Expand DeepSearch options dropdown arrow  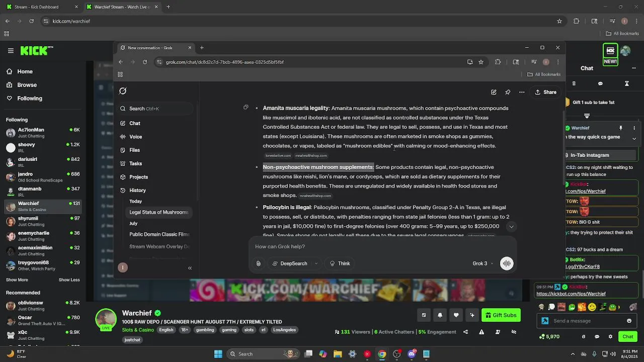point(316,263)
